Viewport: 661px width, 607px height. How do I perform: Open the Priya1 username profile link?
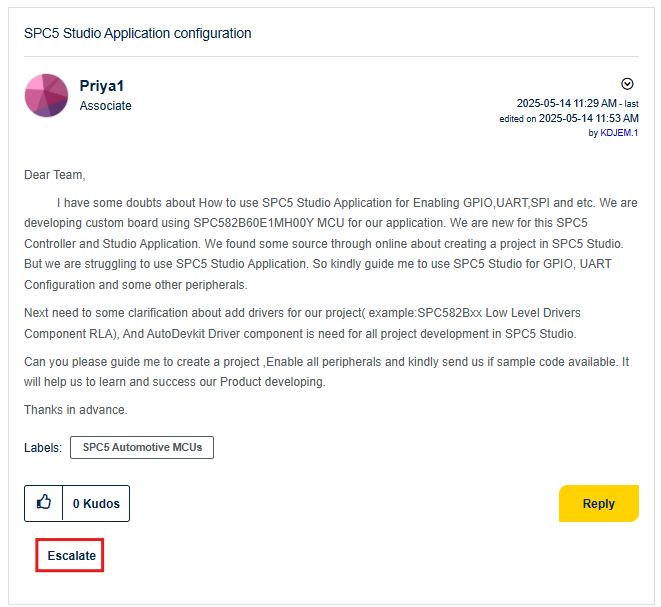(x=102, y=86)
